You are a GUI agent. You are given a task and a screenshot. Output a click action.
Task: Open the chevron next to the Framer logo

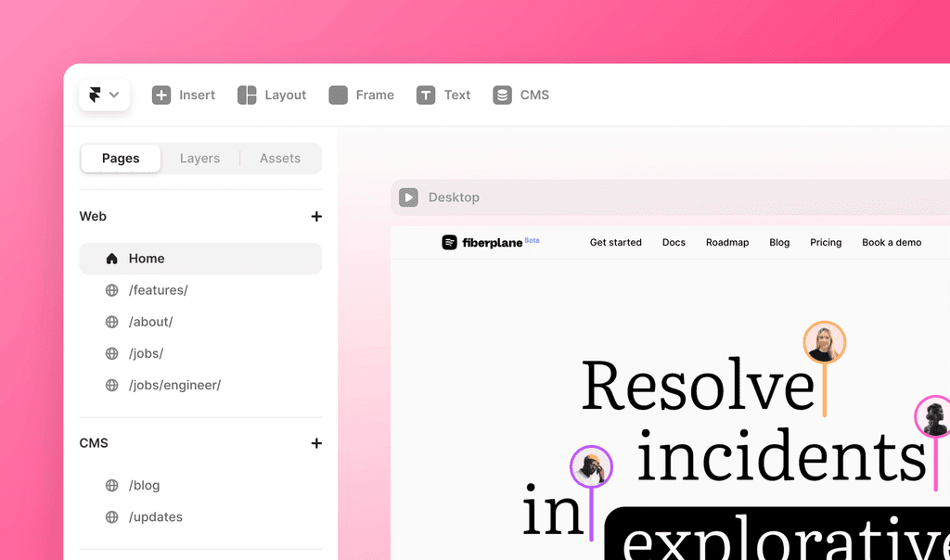tap(113, 95)
